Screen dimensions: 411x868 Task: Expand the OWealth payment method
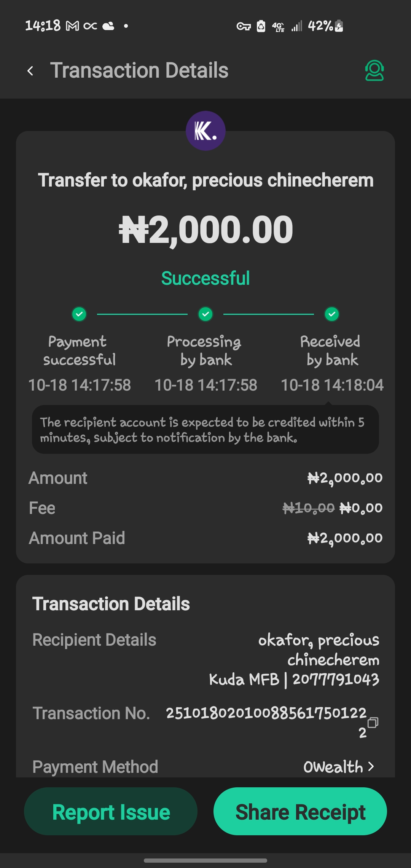point(333,767)
